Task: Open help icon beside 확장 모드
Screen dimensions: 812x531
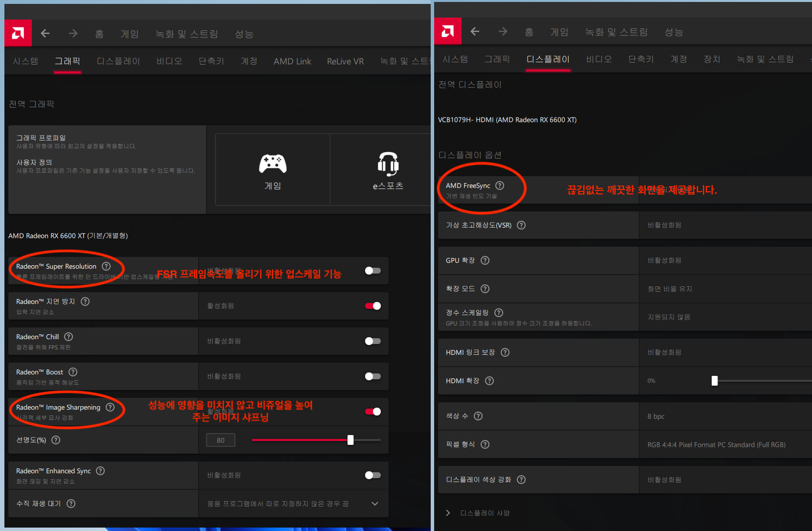Action: (485, 289)
